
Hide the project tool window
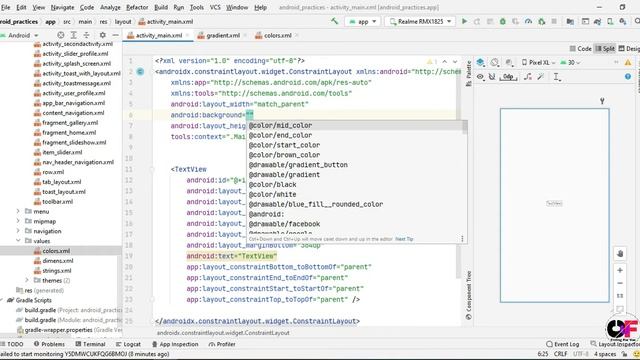pos(116,35)
